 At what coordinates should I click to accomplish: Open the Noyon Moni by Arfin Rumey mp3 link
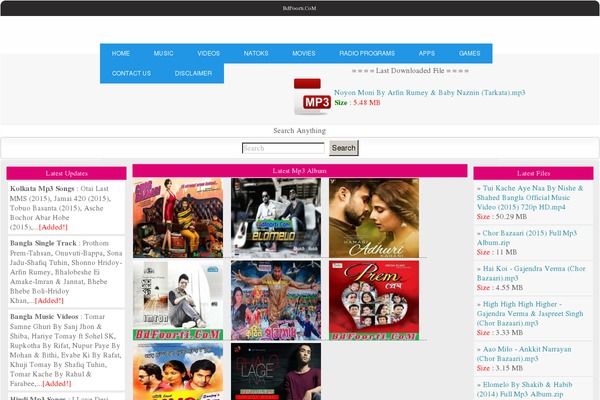429,93
